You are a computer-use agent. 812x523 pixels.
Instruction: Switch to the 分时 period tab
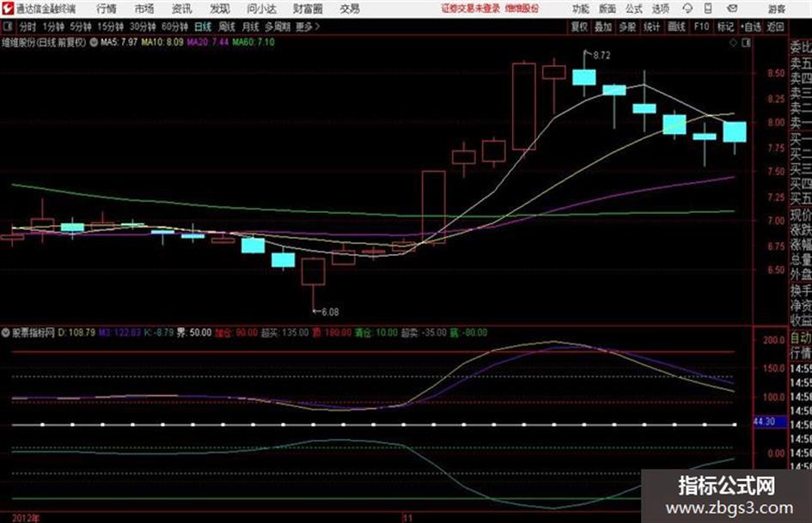[27, 27]
